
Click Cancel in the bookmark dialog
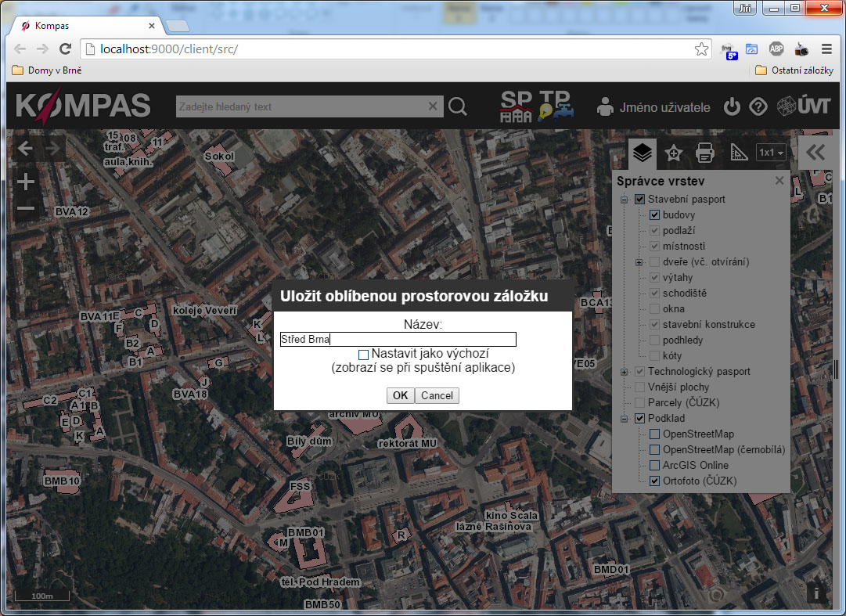tap(437, 395)
